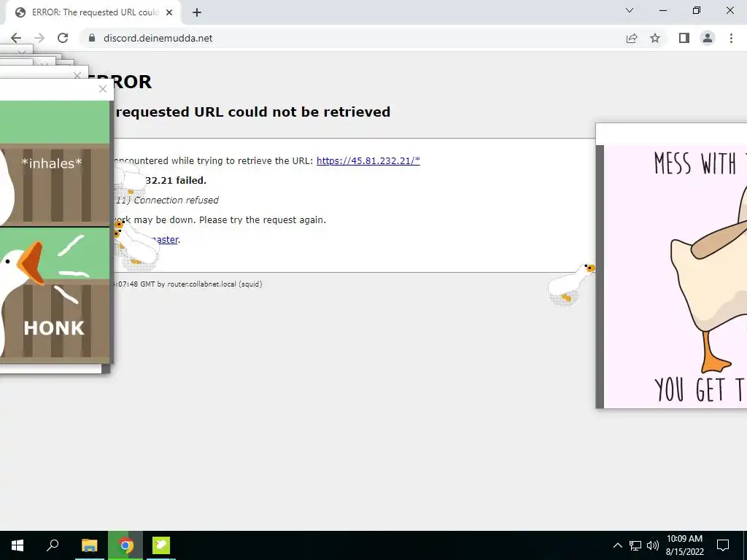Viewport: 747px width, 560px height.
Task: Open the new tab button
Action: 197,12
